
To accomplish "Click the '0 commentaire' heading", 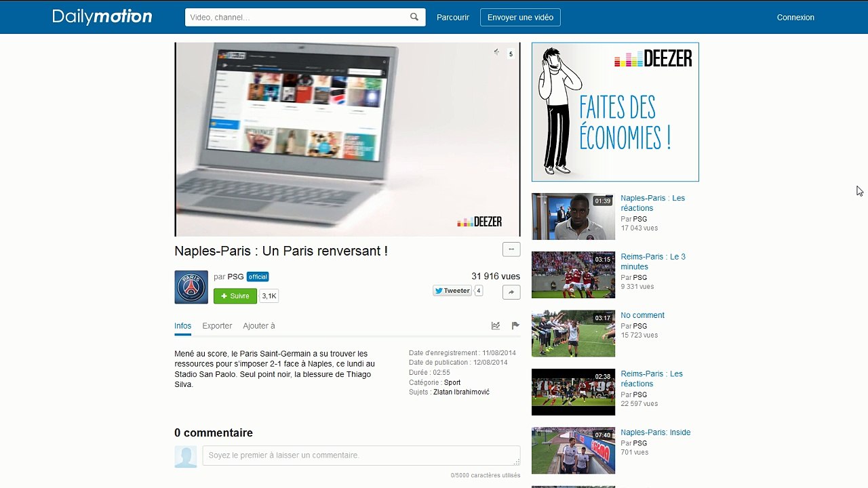I will pyautogui.click(x=214, y=433).
